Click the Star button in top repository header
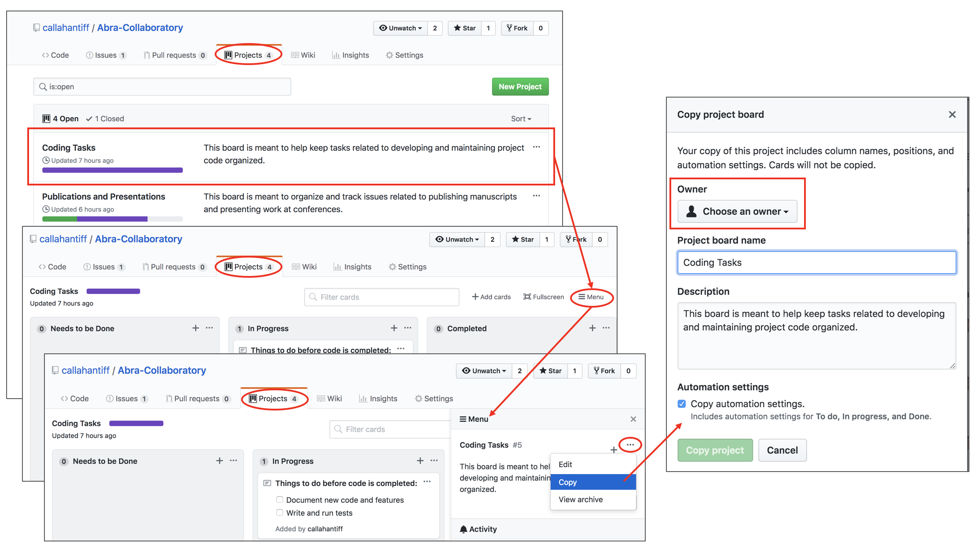Viewport: 980px width, 552px height. point(464,28)
